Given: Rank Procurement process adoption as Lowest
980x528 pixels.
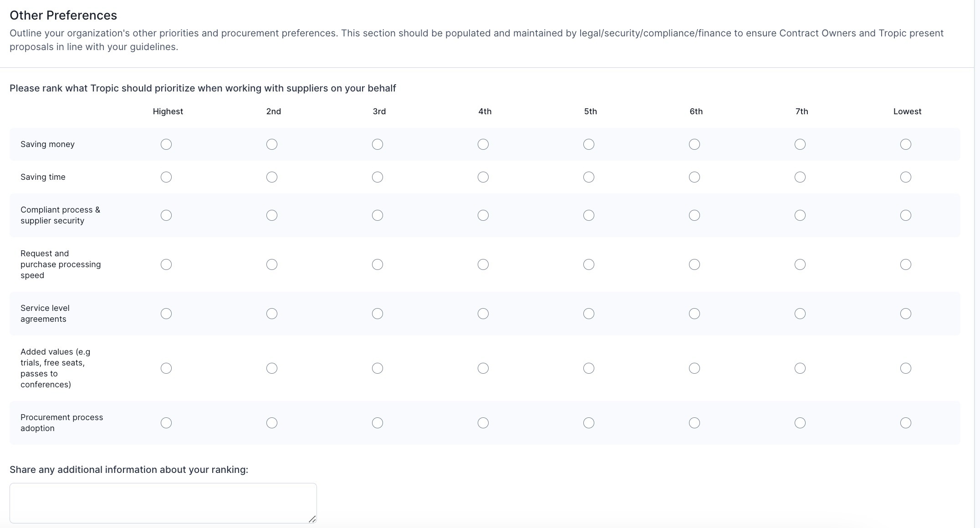Looking at the screenshot, I should click(x=906, y=423).
